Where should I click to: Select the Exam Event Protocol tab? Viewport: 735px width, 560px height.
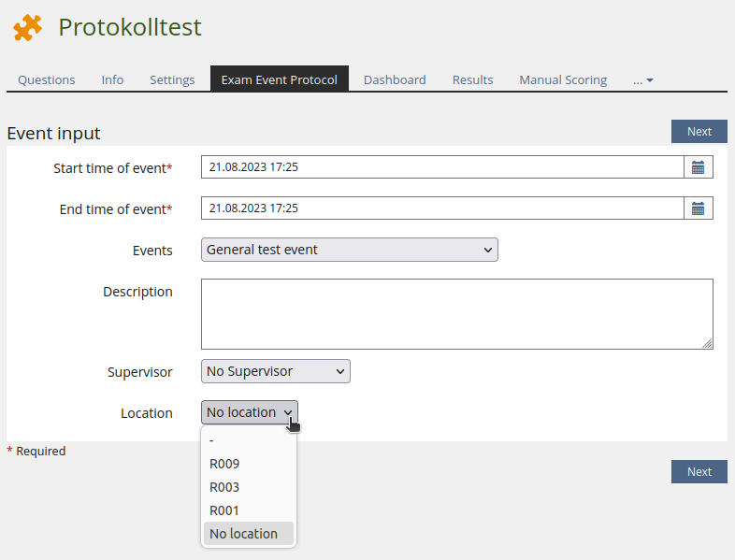[279, 80]
